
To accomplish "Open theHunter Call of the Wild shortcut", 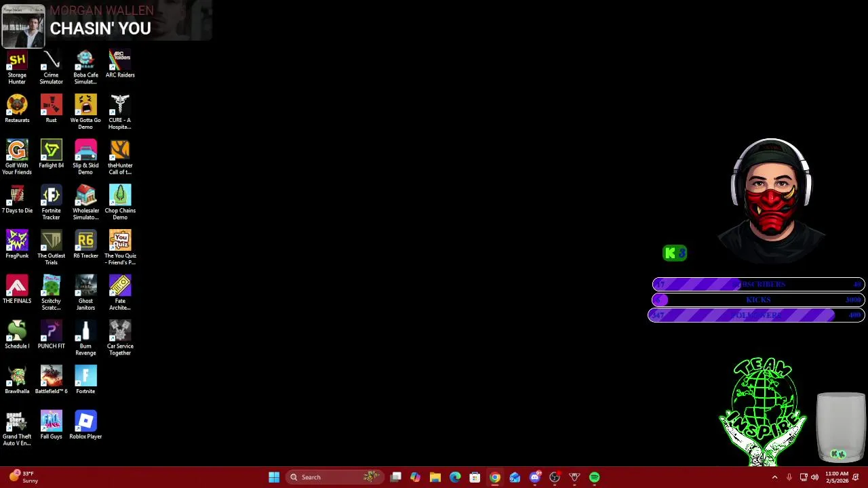I will pos(120,157).
